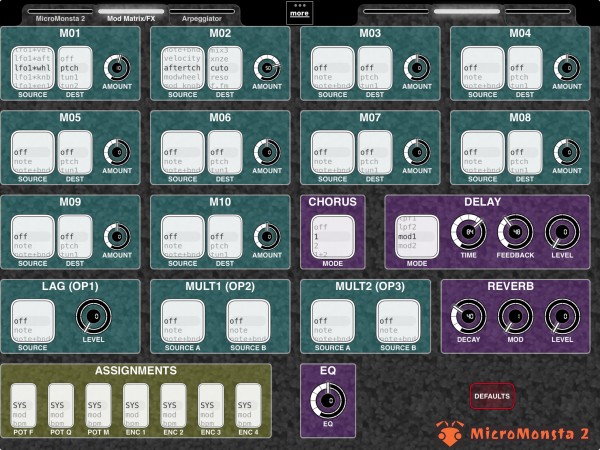Screen dimensions: 600x450
Task: Open the M08 SOURCE selector
Action: pyautogui.click(x=483, y=152)
